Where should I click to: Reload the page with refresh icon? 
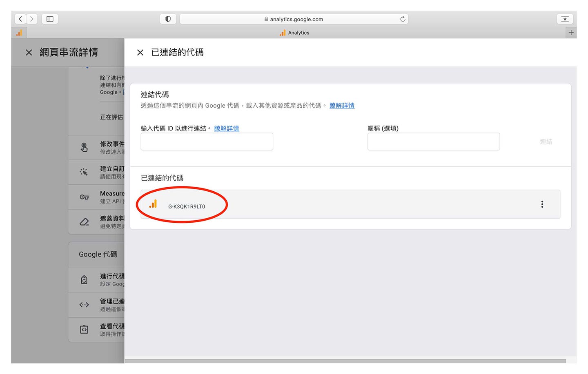pos(403,19)
